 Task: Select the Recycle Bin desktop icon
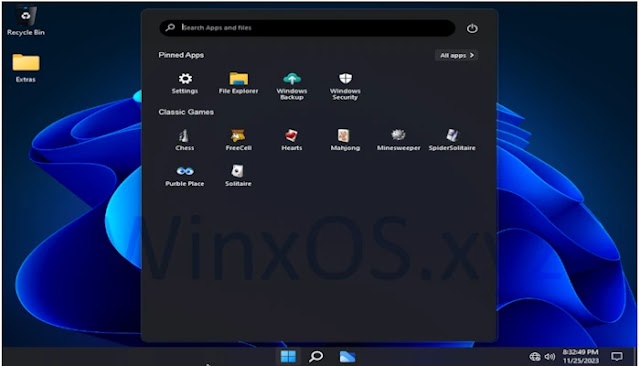tap(26, 22)
